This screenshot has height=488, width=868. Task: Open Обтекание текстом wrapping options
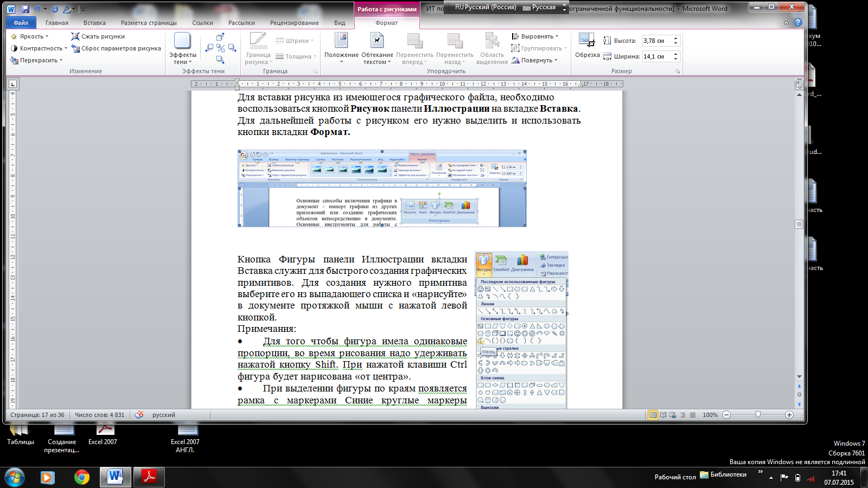tap(377, 48)
